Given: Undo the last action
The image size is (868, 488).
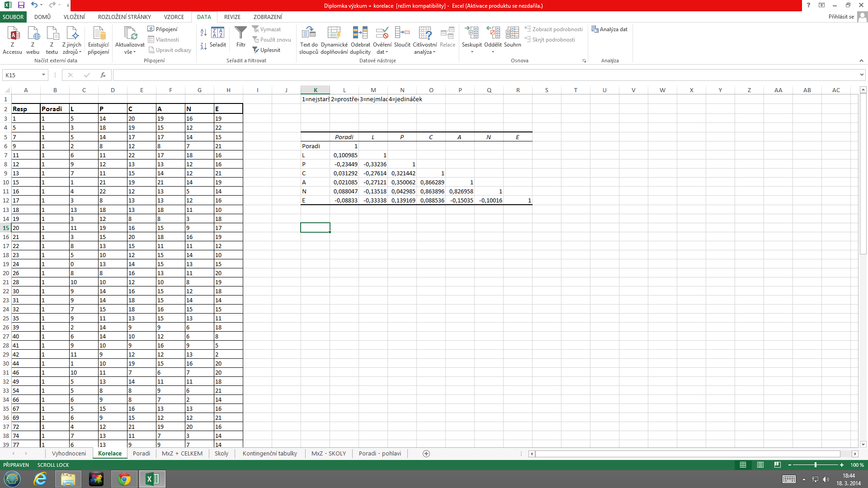Looking at the screenshot, I should (x=34, y=5).
